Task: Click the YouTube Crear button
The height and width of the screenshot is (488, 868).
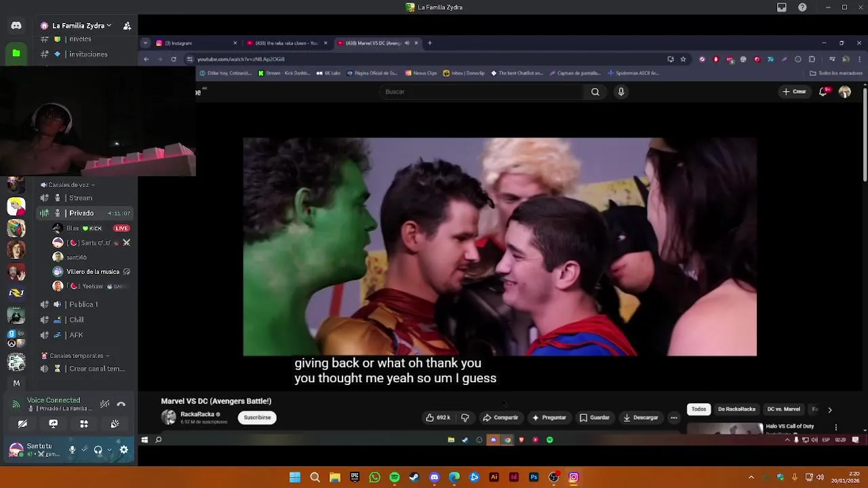Action: click(794, 91)
